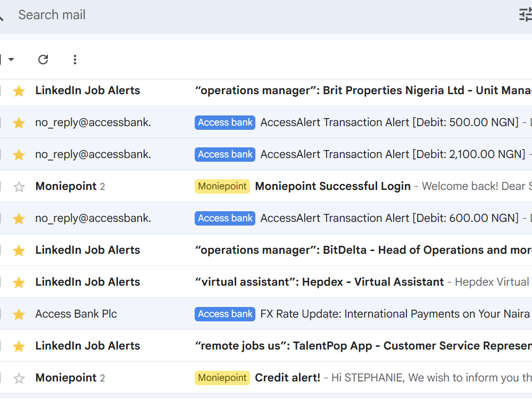The image size is (532, 399).
Task: Expand the select-all checkbox dropdown arrow
Action: 11,60
